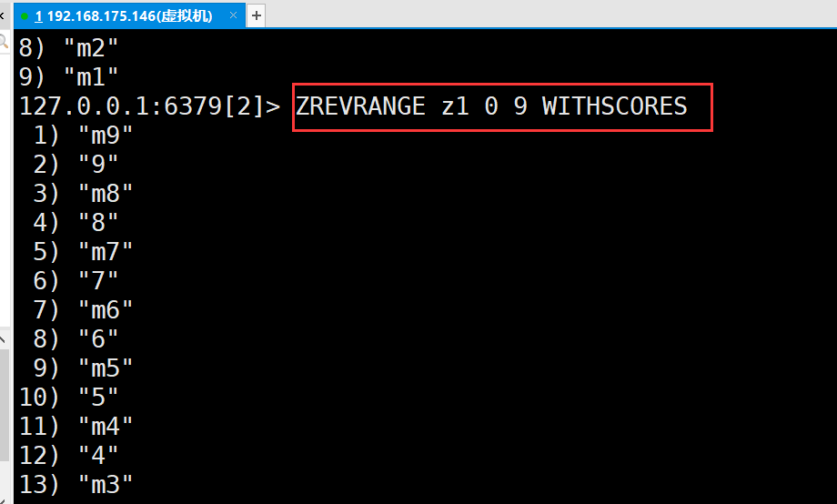The height and width of the screenshot is (504, 837).
Task: Click the "m4" result on line 11
Action: [x=106, y=427]
